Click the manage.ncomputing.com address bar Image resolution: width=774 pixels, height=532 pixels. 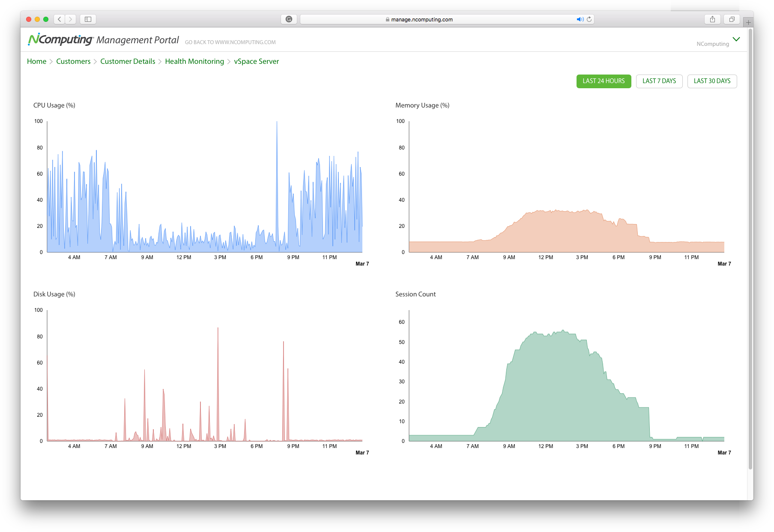(447, 19)
